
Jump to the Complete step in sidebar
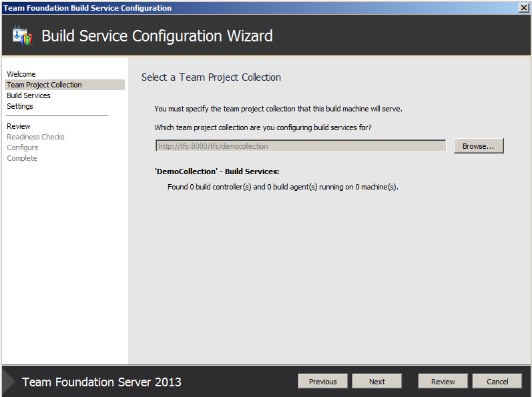[22, 158]
